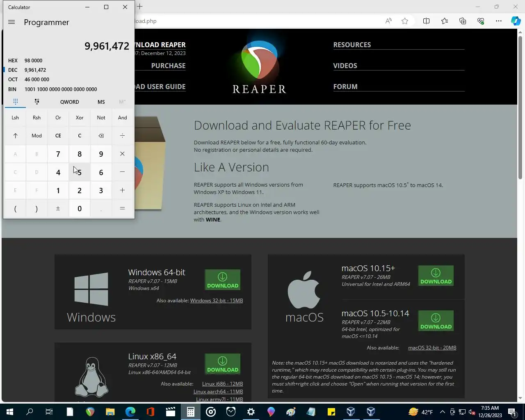The image size is (525, 420).
Task: Click CE to clear entry
Action: click(x=58, y=136)
